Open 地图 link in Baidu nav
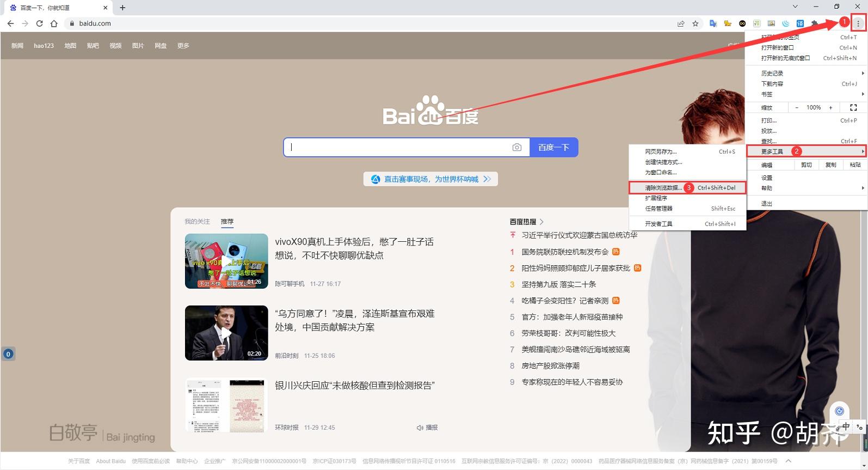 coord(70,46)
